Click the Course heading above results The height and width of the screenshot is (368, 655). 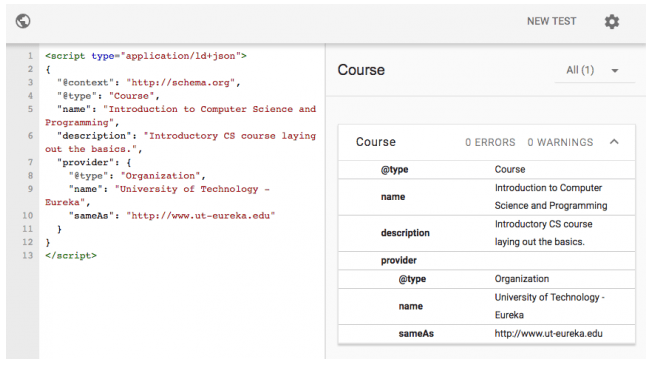(x=361, y=70)
